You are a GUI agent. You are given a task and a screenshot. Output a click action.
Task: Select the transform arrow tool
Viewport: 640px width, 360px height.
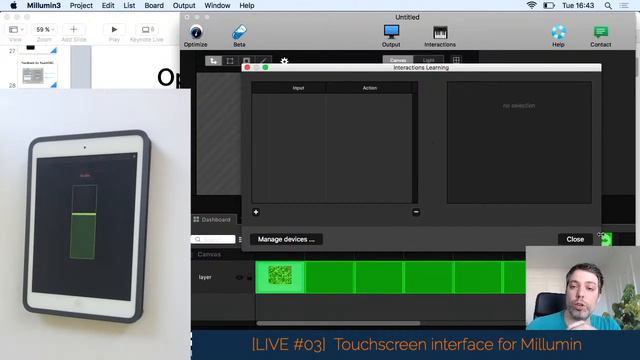click(213, 61)
